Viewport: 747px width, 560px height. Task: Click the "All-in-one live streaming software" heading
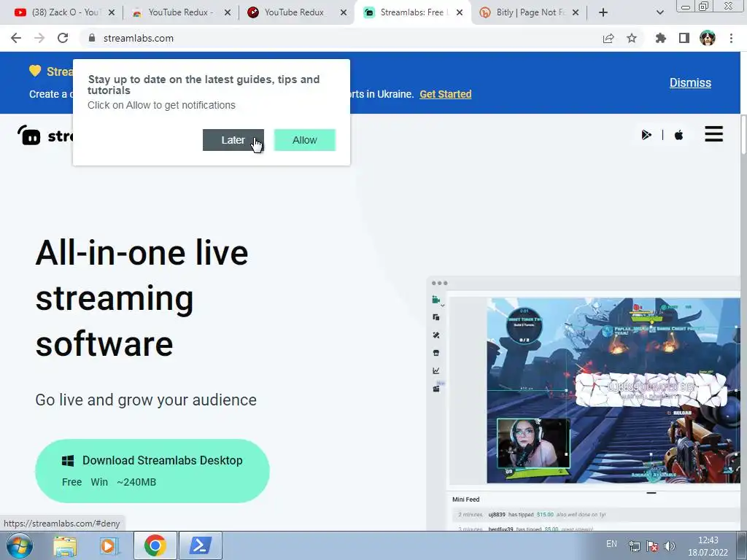coord(142,297)
